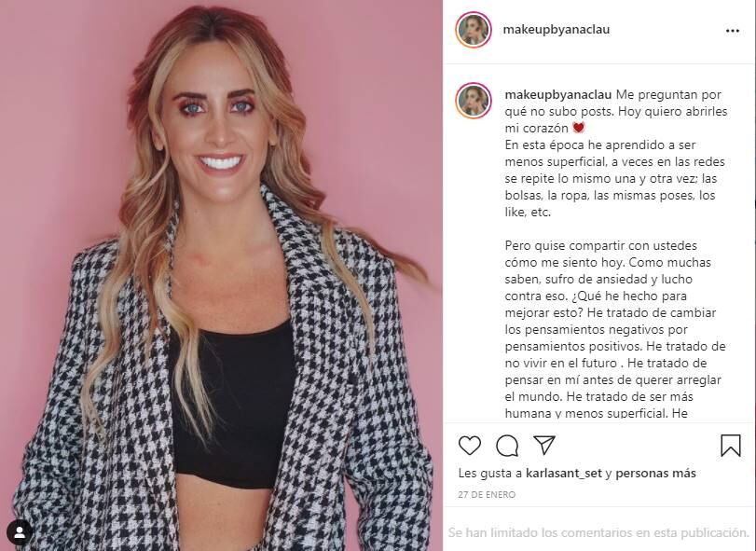756x551 pixels.
Task: Click the caption paragraph starting with "Pero quise compartir"
Action: (614, 329)
